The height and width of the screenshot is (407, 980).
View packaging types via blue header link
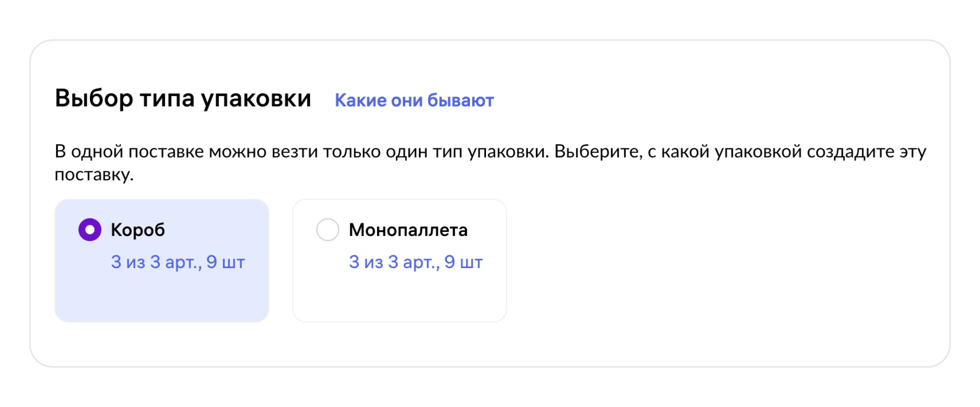pos(414,100)
